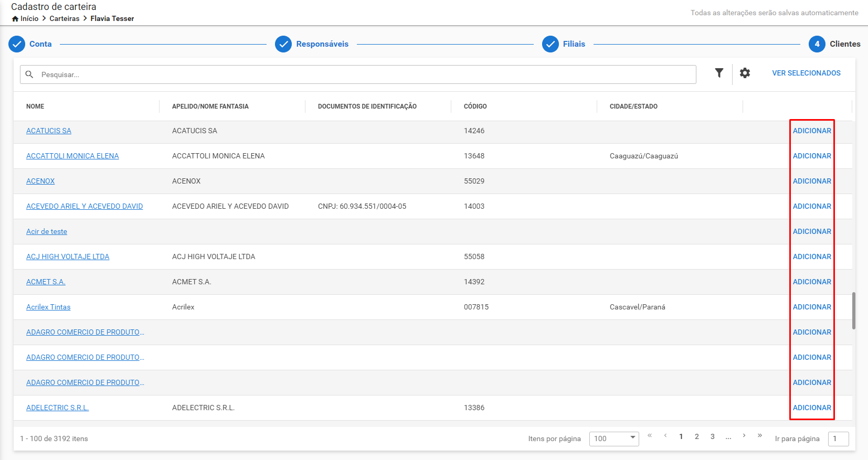This screenshot has height=460, width=868.
Task: Open ACMET S.A. client link
Action: pyautogui.click(x=46, y=282)
